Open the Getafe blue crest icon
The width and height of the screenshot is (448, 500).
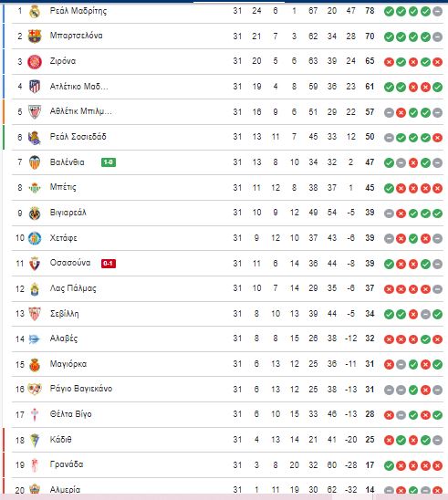(35, 238)
